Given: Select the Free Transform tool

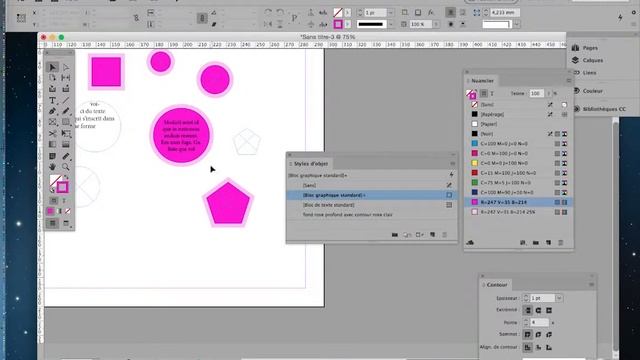Looking at the screenshot, I should [x=66, y=133].
